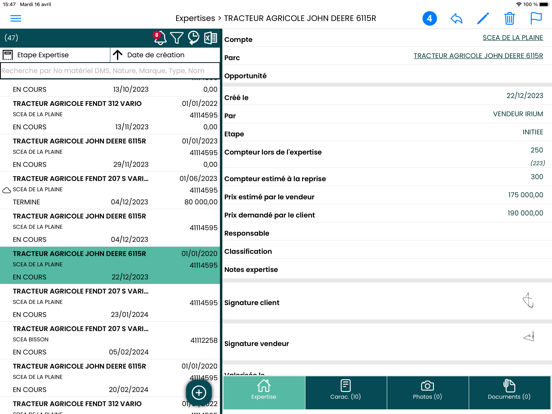Export list with Excel icon
Viewport: 552px width, 414px height.
[x=210, y=38]
